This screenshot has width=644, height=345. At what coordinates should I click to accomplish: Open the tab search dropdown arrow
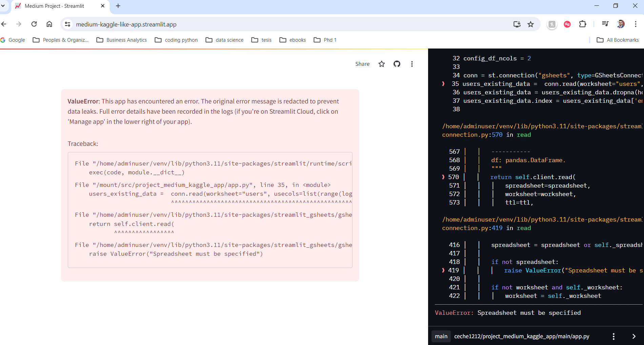3,6
